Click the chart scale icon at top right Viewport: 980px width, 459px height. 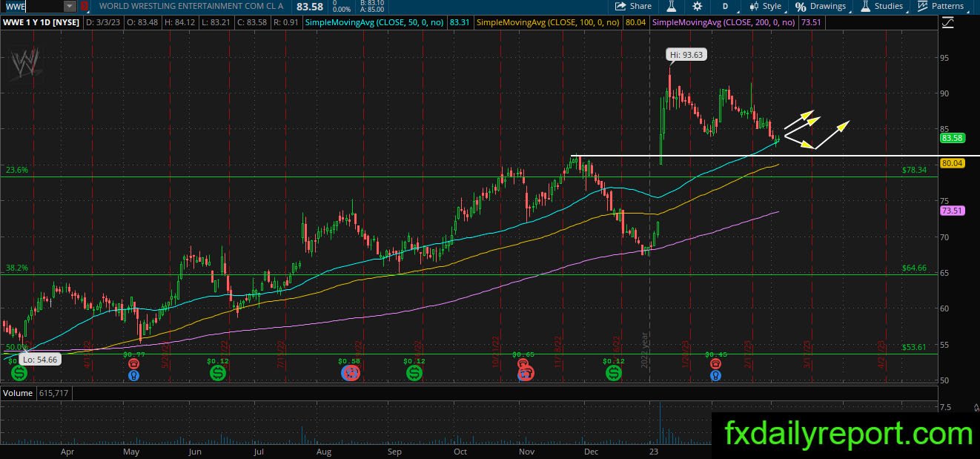[948, 23]
